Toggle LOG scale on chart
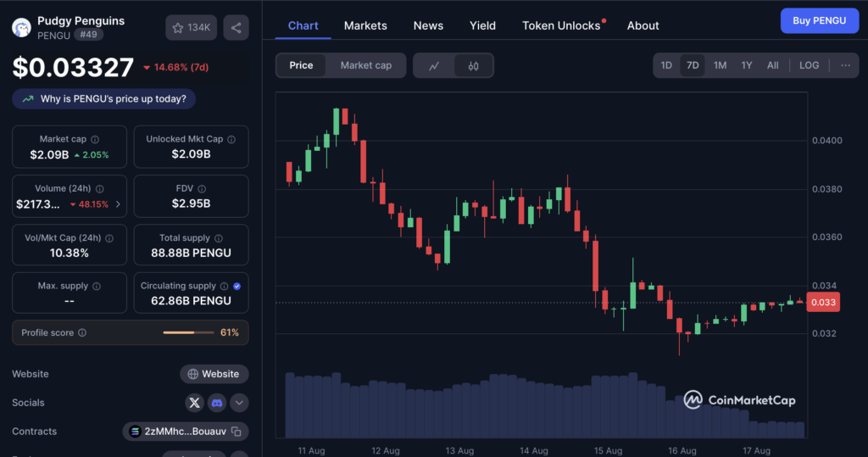Screen dimensions: 868x457 [x=809, y=65]
